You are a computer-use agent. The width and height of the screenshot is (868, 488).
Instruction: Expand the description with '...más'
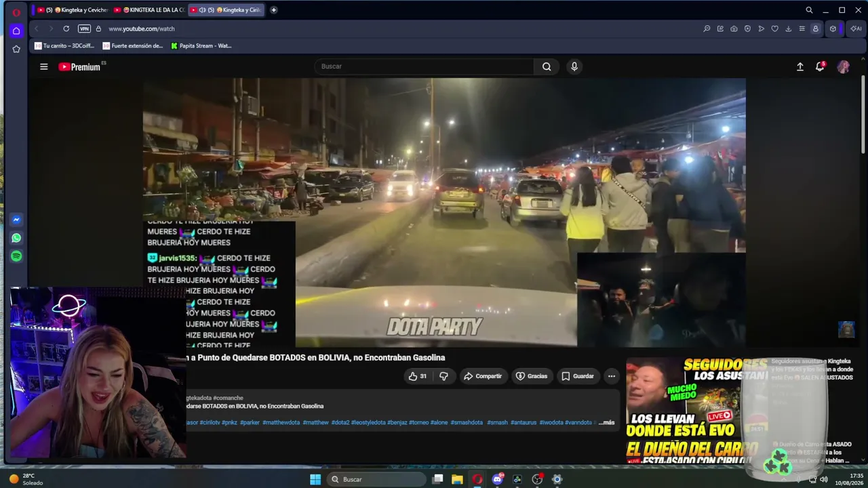[606, 422]
